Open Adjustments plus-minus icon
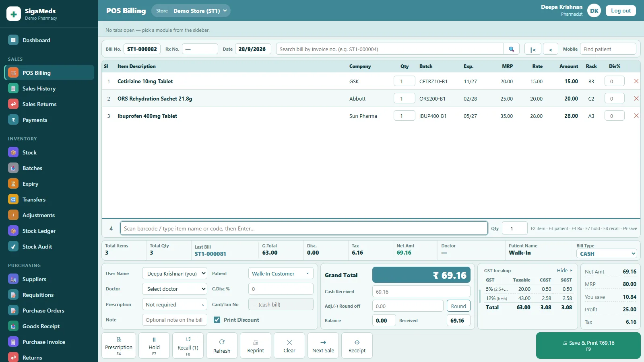Viewport: 644px width, 362px height. (x=13, y=215)
